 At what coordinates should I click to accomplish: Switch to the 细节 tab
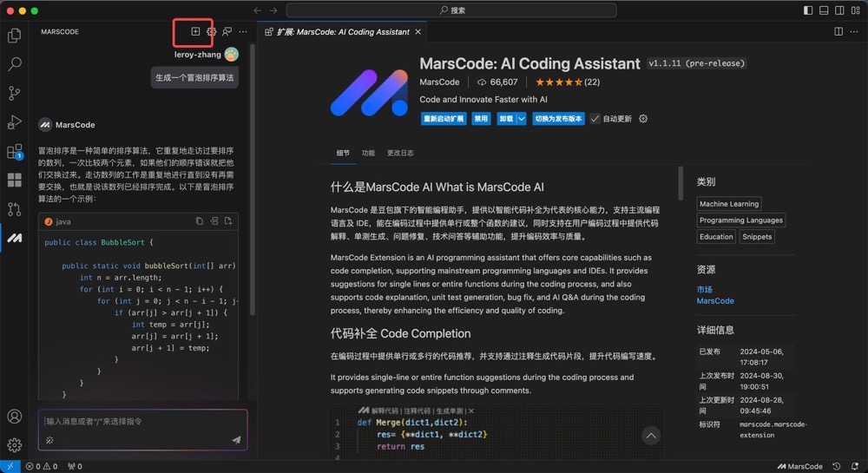[x=343, y=154]
